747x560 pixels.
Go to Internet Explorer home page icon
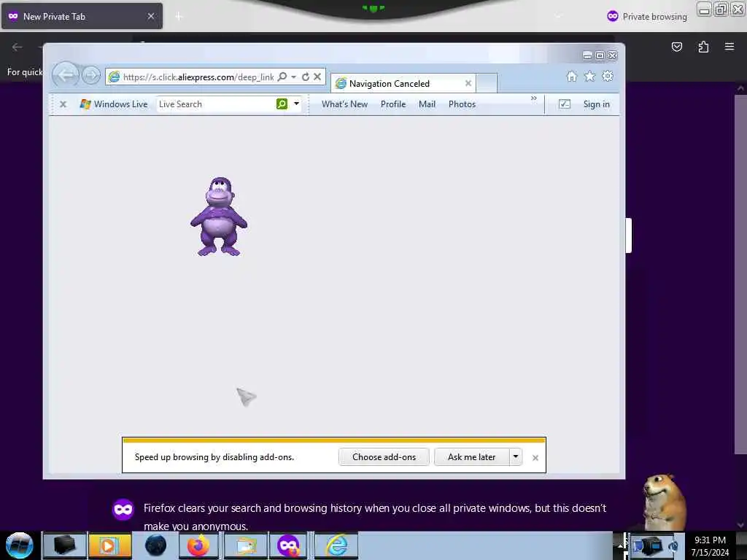click(x=572, y=76)
